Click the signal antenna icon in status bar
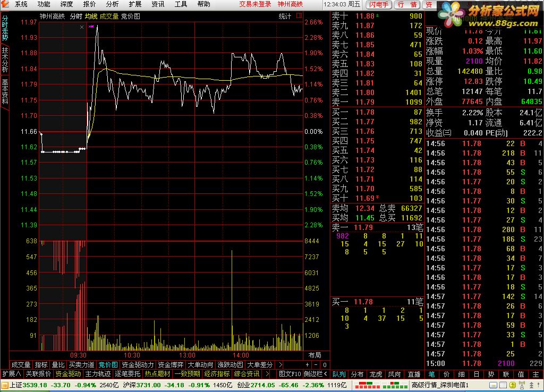This screenshot has height=392, width=544. coord(522,385)
